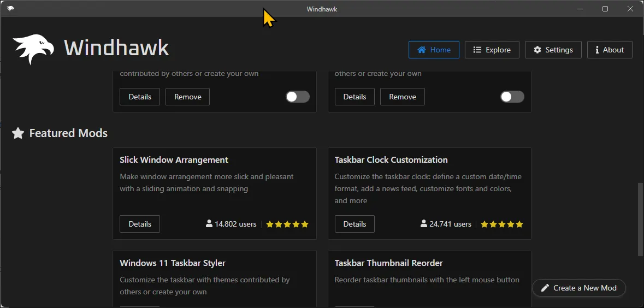Open Details for Taskbar Clock Customization
Screen dimensions: 644x308
(355, 224)
